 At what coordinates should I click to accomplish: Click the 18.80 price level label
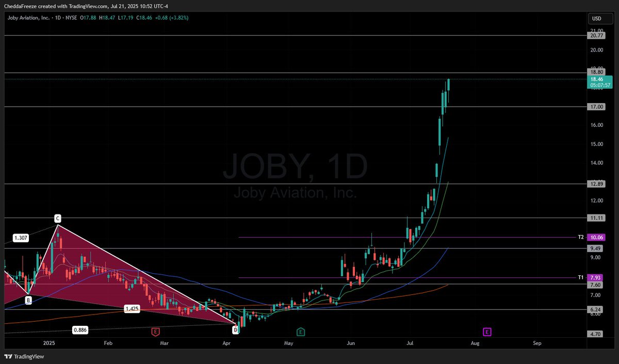click(596, 72)
